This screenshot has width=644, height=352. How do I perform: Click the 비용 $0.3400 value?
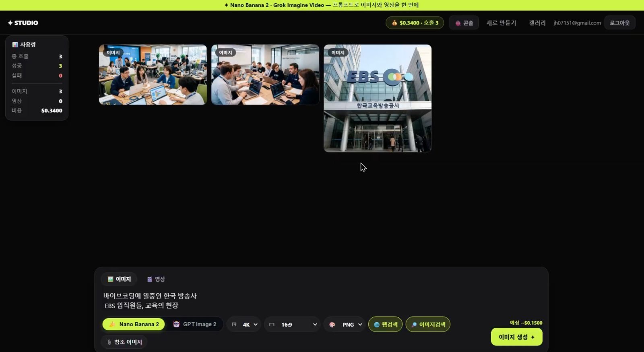(52, 111)
